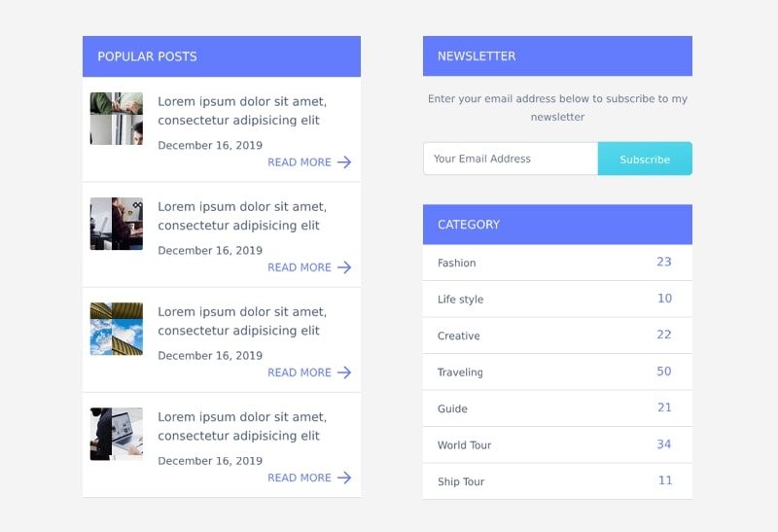Screen dimensions: 778x532
Task: Click the arrow icon of first post's READ MORE
Action: click(344, 162)
